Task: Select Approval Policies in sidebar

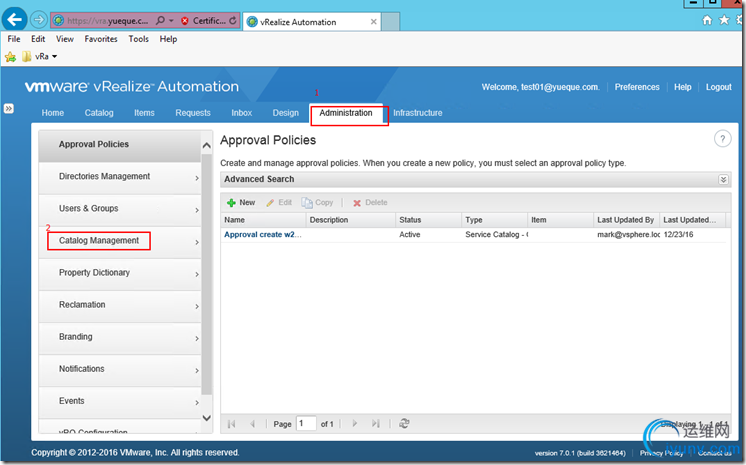Action: 120,145
